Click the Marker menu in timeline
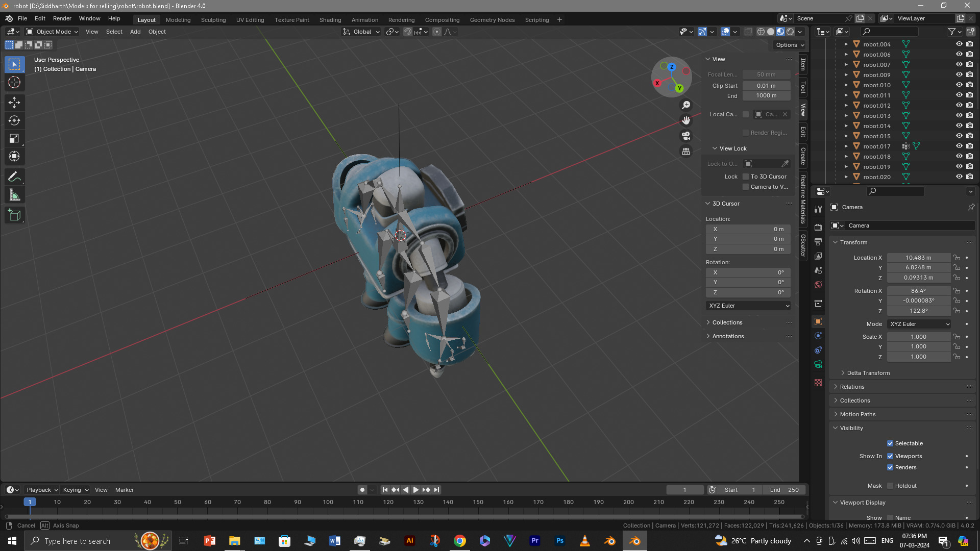This screenshot has height=551, width=980. pos(124,490)
